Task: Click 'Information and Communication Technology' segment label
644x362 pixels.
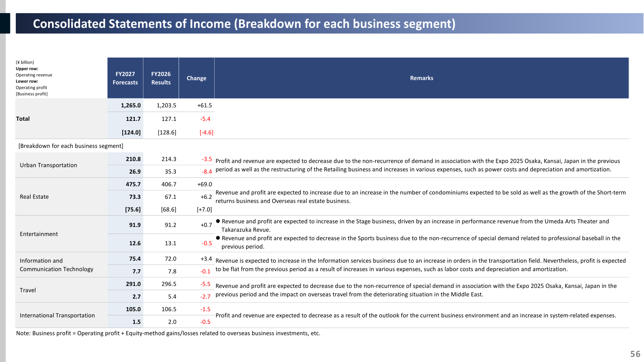Action: tap(56, 265)
